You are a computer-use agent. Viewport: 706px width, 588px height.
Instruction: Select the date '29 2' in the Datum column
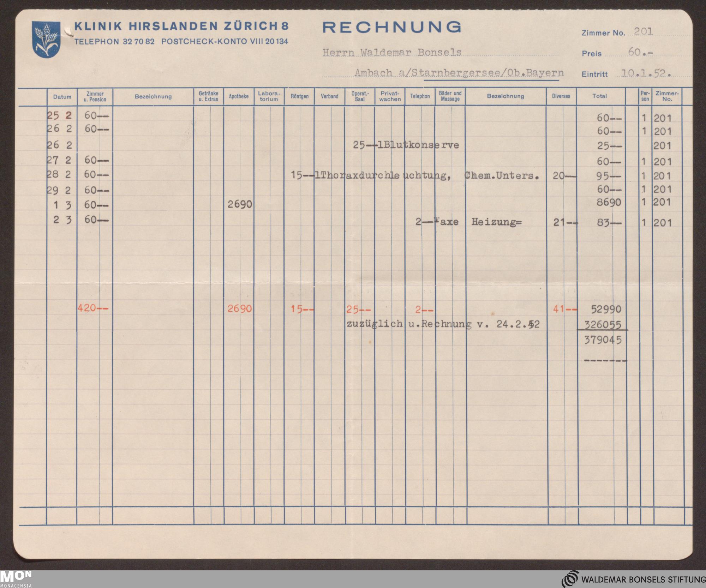pyautogui.click(x=59, y=191)
